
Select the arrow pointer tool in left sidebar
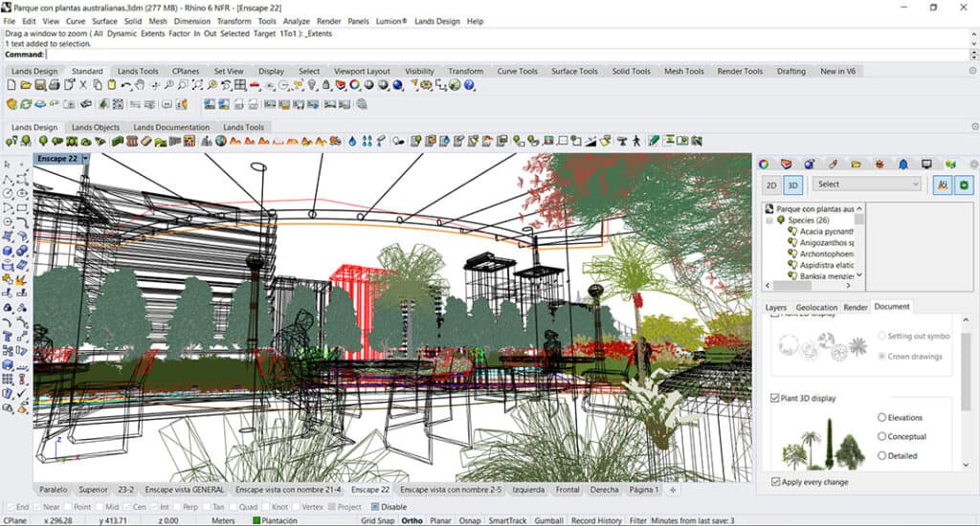click(9, 164)
